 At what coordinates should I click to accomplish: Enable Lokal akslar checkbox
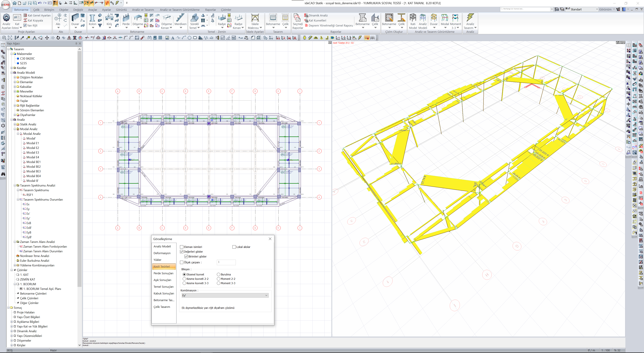coord(234,247)
